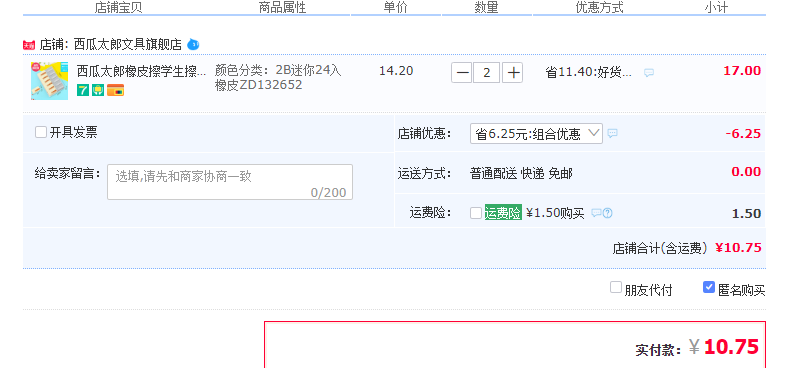Uncheck the 匿名购买 checkbox
787x368 pixels.
pyautogui.click(x=709, y=288)
